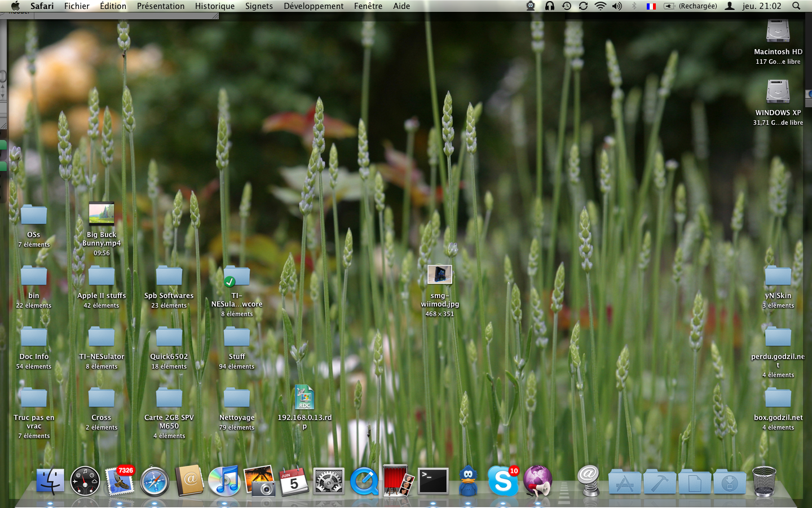The height and width of the screenshot is (508, 812).
Task: Open the Historique menu
Action: point(214,6)
